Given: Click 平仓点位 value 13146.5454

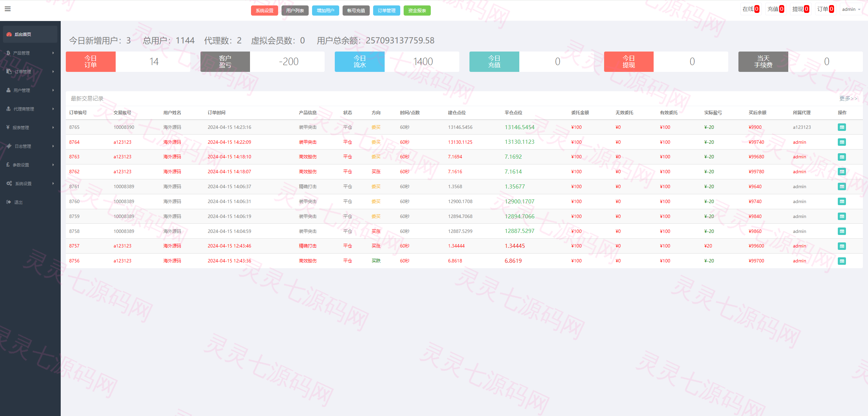Looking at the screenshot, I should (519, 127).
